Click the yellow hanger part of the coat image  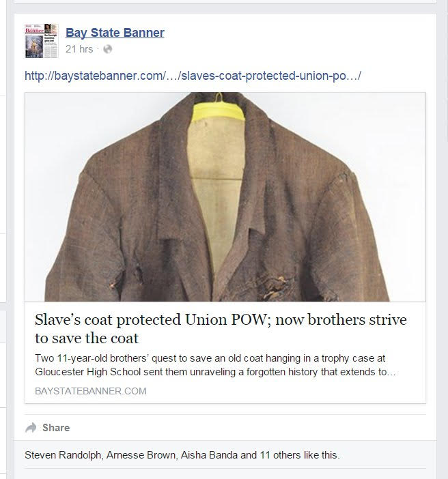pyautogui.click(x=218, y=111)
